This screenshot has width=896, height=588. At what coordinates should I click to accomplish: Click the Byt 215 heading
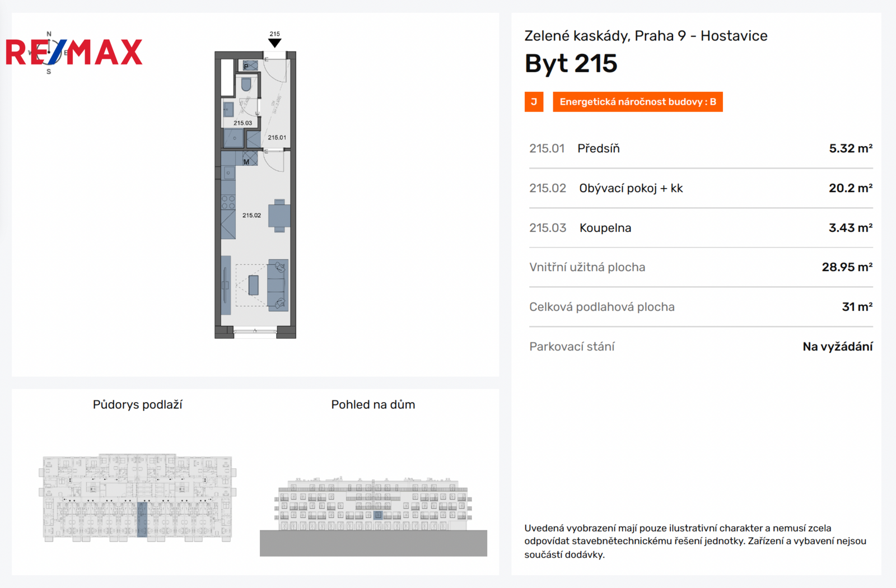571,64
